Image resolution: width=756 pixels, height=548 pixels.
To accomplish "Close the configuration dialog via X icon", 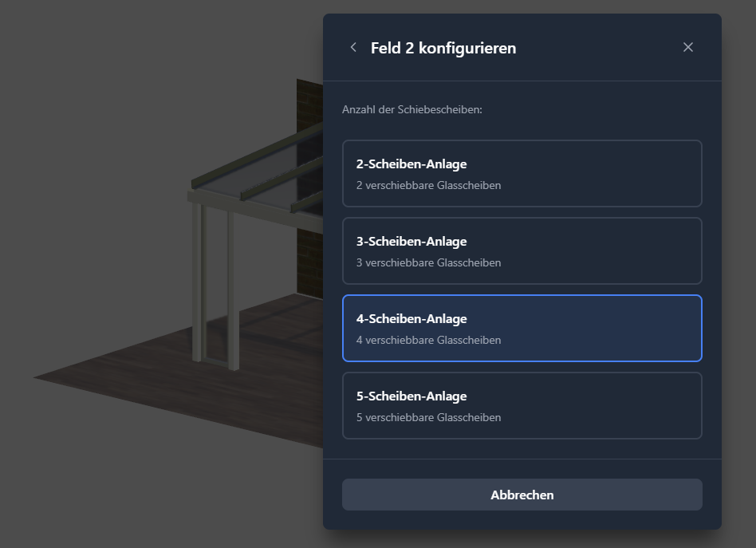I will tap(688, 47).
